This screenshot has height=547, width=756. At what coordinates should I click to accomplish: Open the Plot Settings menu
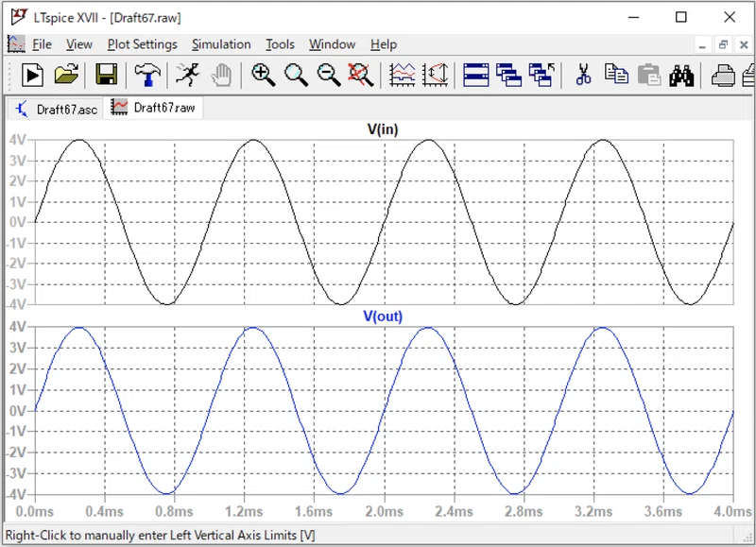coord(143,44)
